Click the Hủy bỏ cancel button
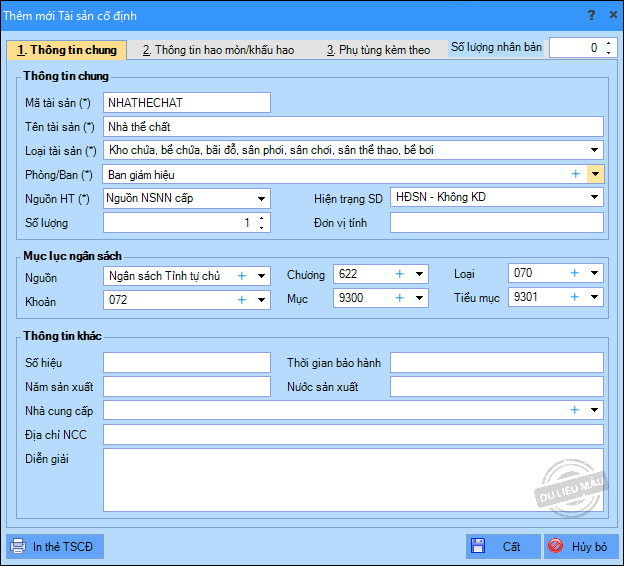Image resolution: width=624 pixels, height=566 pixels. pos(581,547)
